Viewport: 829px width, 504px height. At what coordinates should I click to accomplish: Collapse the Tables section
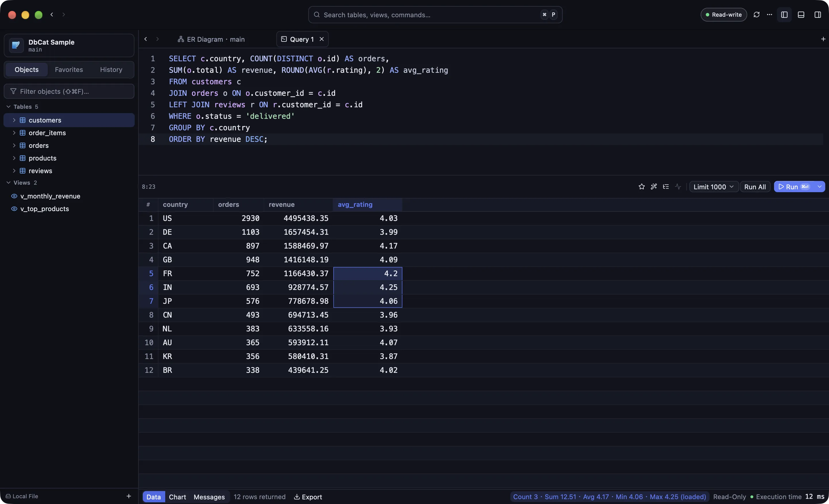(x=8, y=107)
